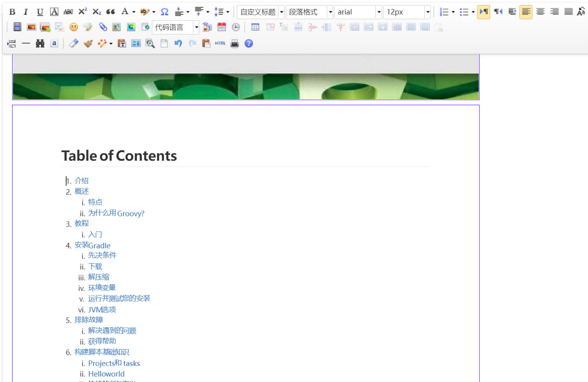Open search and replace binoculars
This screenshot has height=382, width=588.
[40, 43]
